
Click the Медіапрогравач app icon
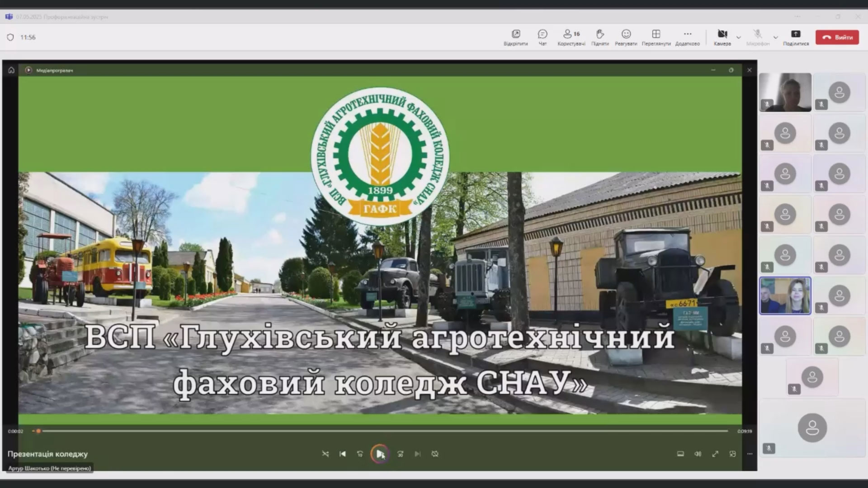pos(28,70)
